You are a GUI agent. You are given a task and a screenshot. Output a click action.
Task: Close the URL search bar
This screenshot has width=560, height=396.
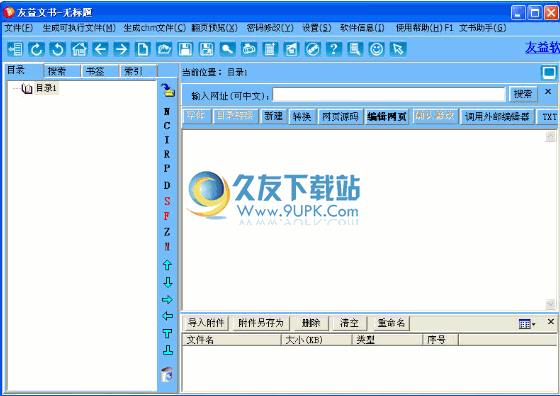pos(548,92)
